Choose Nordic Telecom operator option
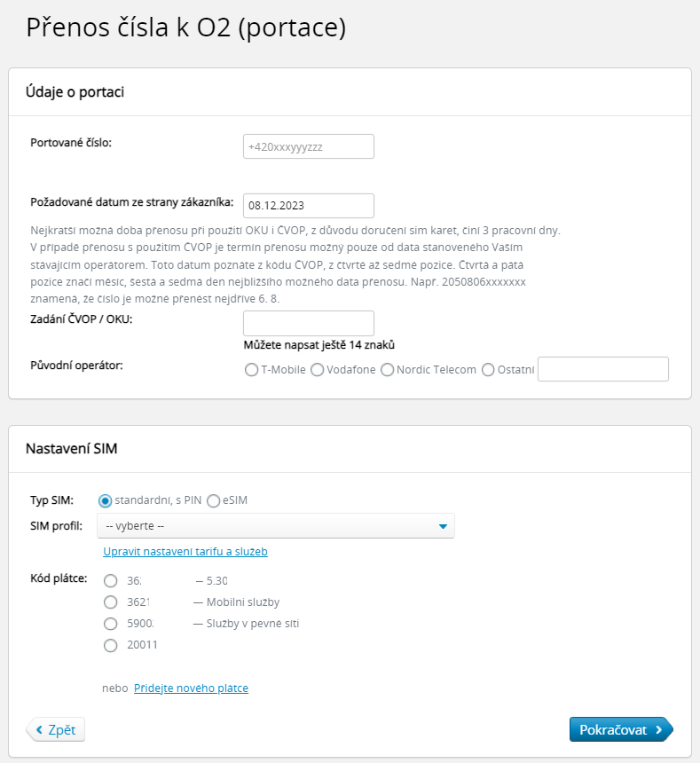Image resolution: width=700 pixels, height=763 pixels. [387, 370]
